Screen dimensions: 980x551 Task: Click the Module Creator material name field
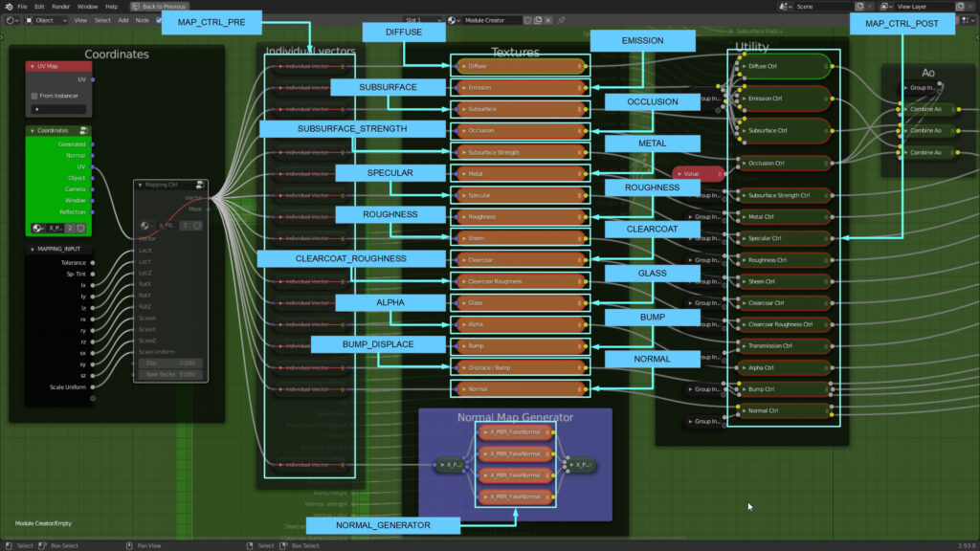coord(491,20)
